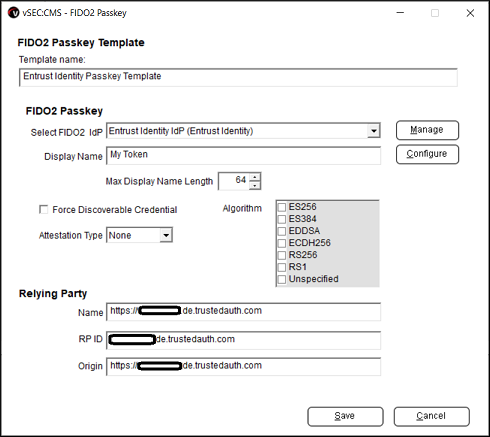This screenshot has height=437, width=490.
Task: Open the Select FIDO2 IdP dropdown
Action: [x=374, y=131]
